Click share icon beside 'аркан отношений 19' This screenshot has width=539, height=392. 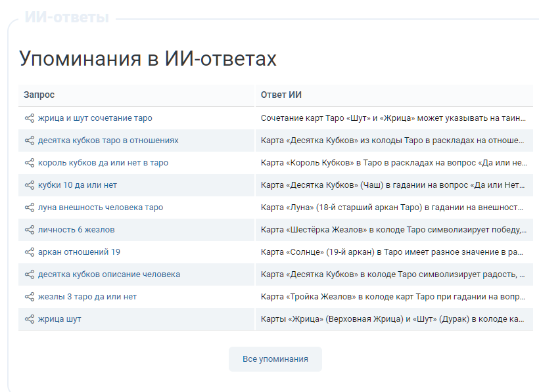(x=30, y=252)
